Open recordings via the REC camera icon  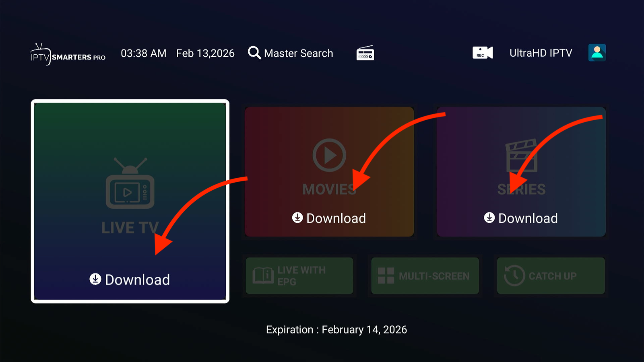click(x=482, y=52)
